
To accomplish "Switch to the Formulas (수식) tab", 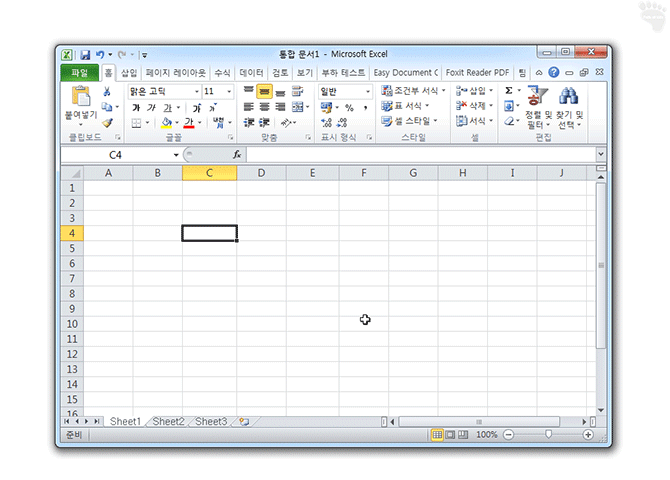I will (x=222, y=73).
